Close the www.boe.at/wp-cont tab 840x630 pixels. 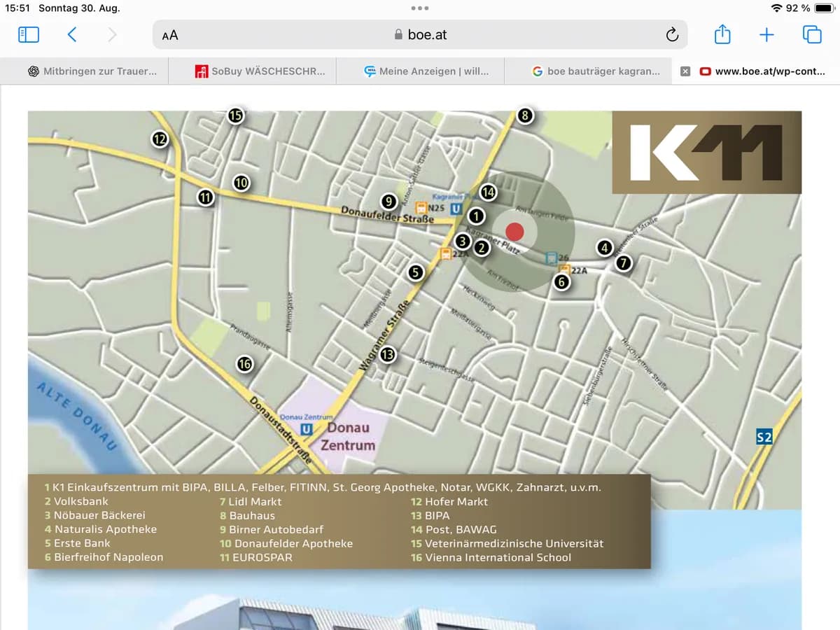[x=685, y=71]
